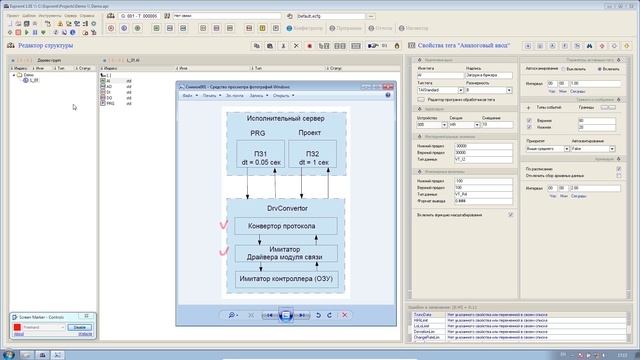Click the red circle icon in main toolbar

pyautogui.click(x=111, y=28)
